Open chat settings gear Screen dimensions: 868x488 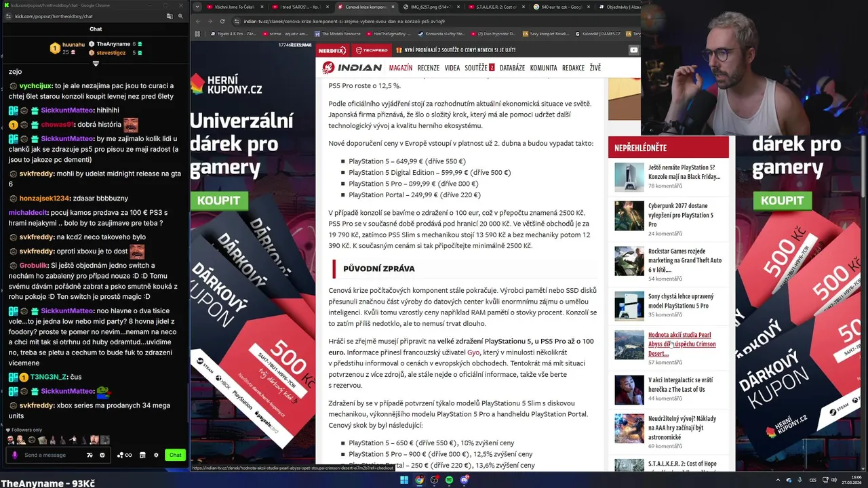click(x=156, y=455)
